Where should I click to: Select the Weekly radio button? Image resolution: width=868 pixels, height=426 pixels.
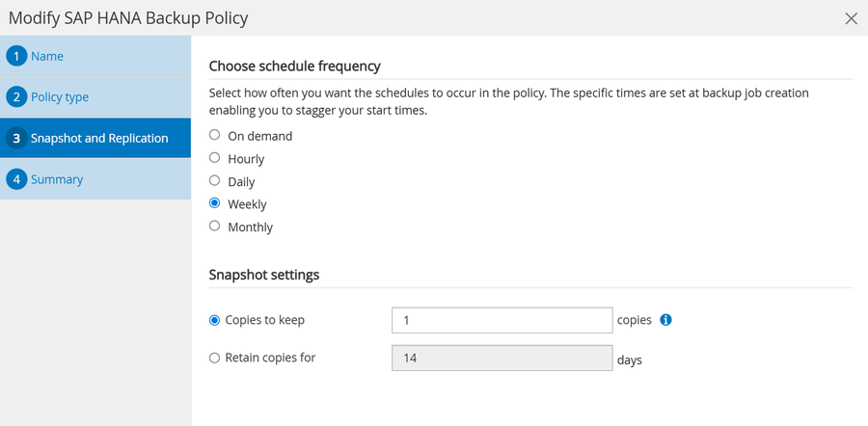click(x=215, y=204)
